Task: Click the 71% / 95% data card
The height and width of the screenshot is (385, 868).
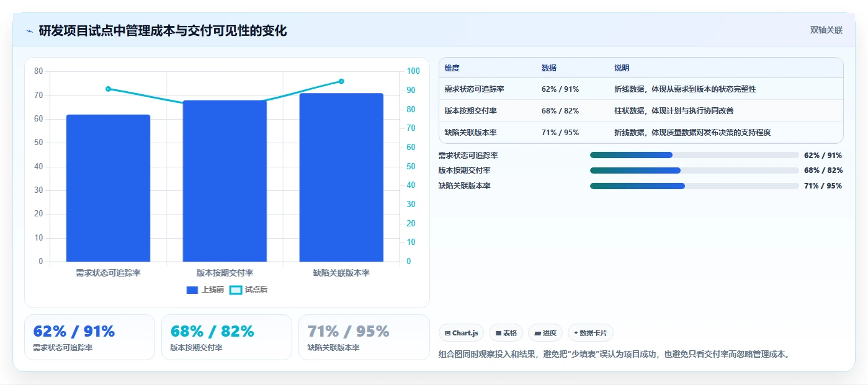Action: pos(364,337)
